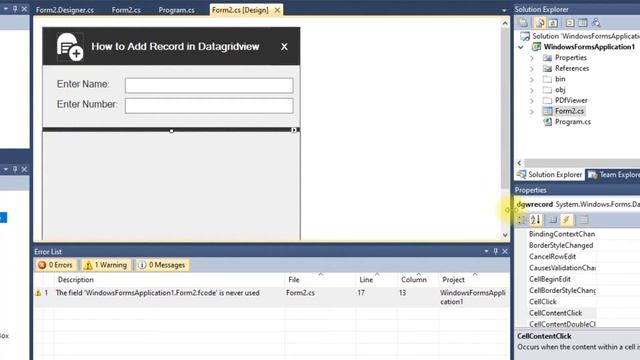
Task: Expand the Form2.cs node
Action: 532,111
